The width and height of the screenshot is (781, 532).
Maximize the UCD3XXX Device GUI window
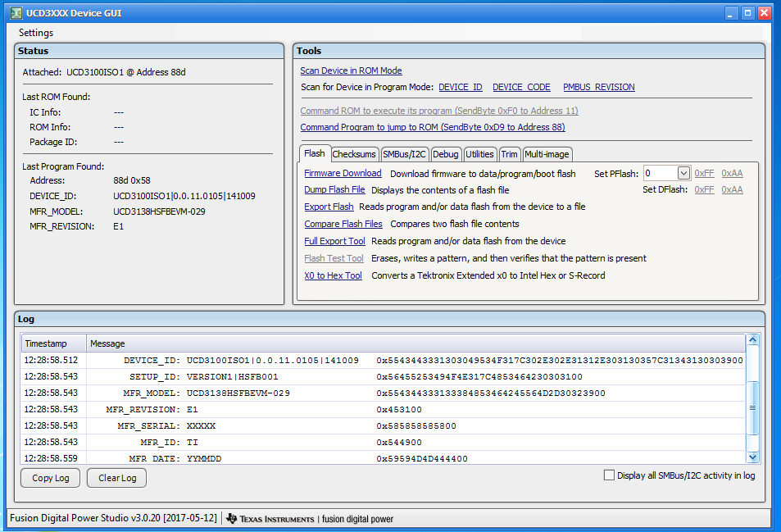coord(747,13)
